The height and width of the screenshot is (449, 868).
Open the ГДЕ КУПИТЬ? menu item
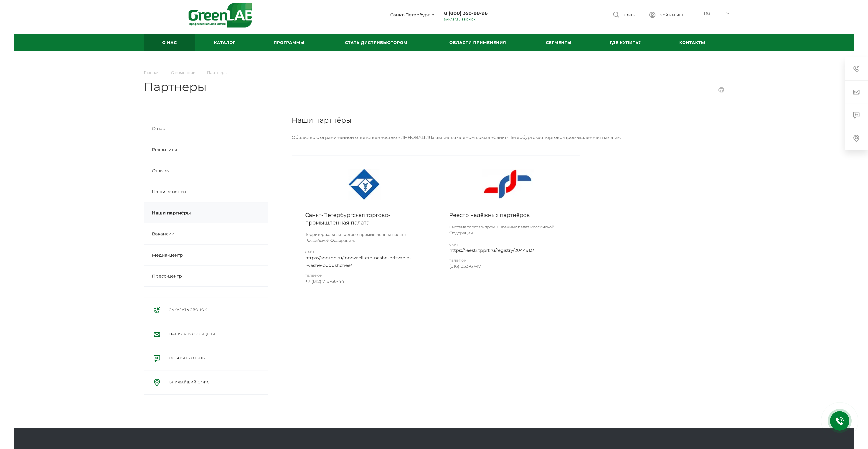625,43
